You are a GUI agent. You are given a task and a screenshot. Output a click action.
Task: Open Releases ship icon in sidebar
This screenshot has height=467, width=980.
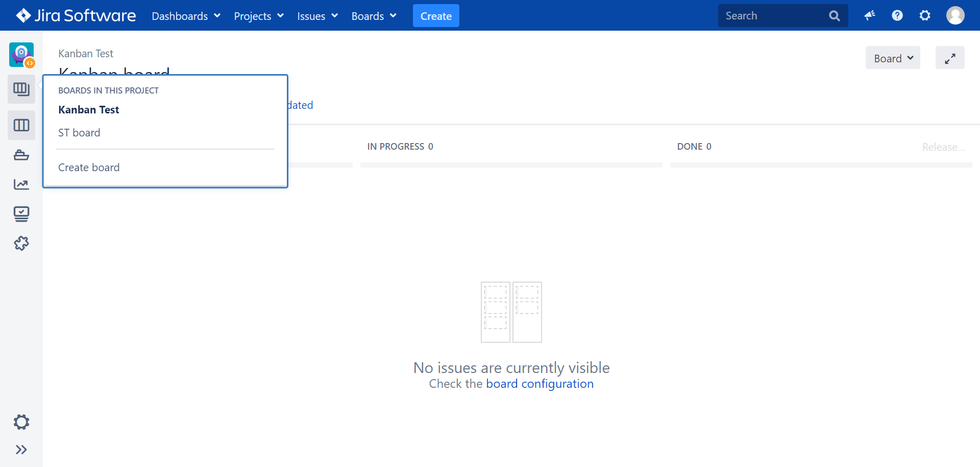(21, 155)
